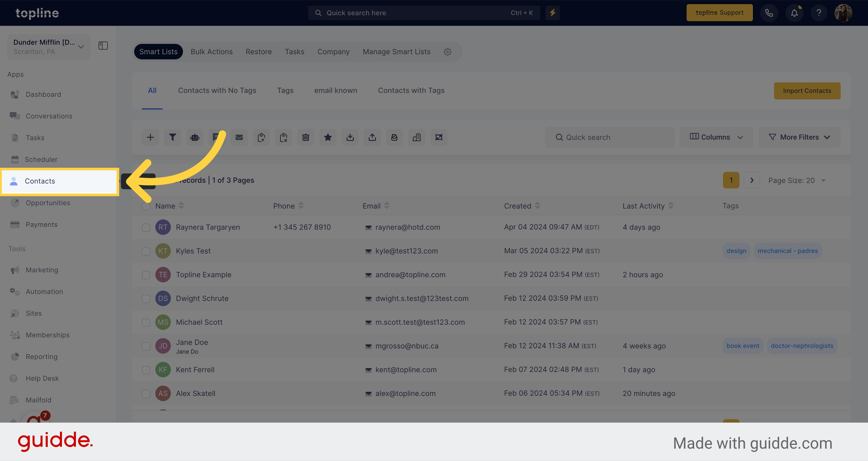
Task: Open user profile avatar
Action: point(843,13)
